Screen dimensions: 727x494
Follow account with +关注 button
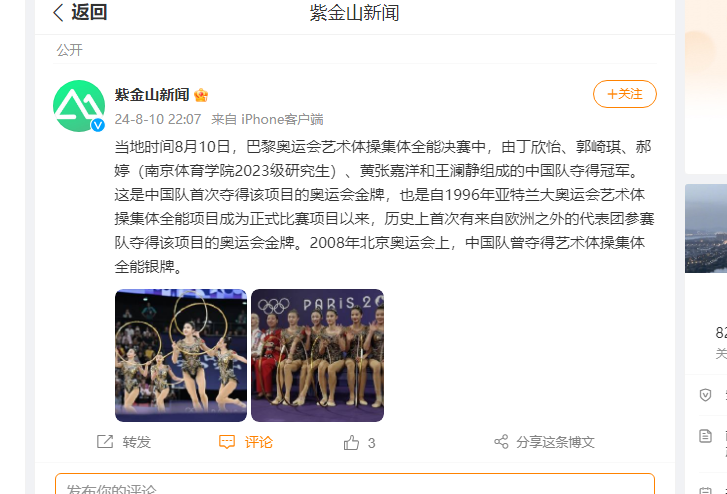click(x=625, y=94)
